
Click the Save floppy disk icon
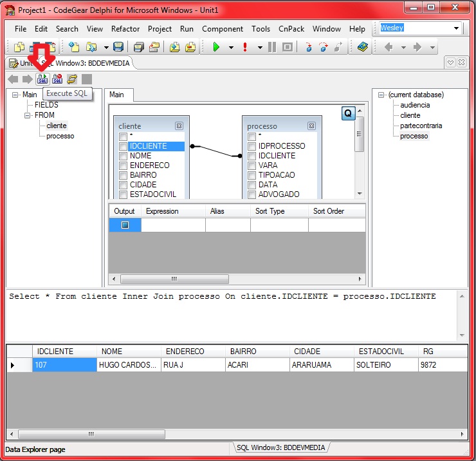118,47
